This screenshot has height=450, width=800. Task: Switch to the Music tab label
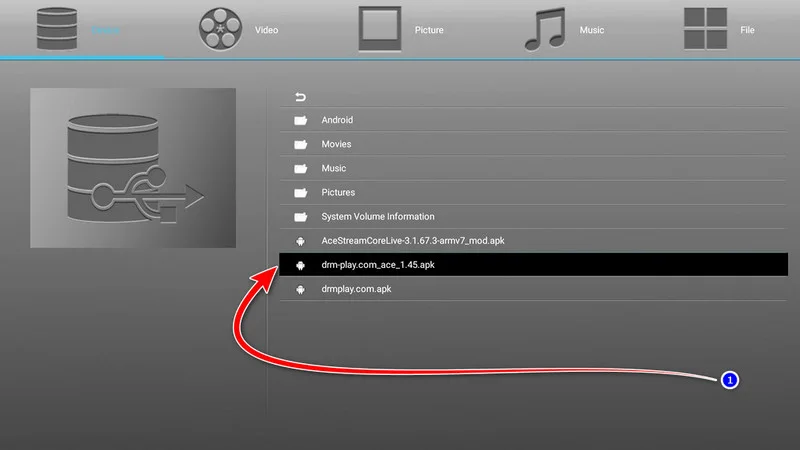coord(592,30)
